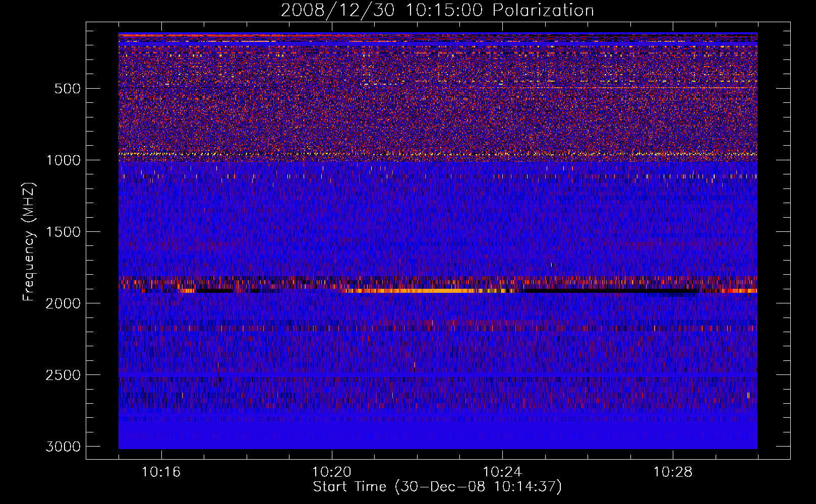Click the long black band right of 10:24
The image size is (816, 504).
(x=605, y=291)
